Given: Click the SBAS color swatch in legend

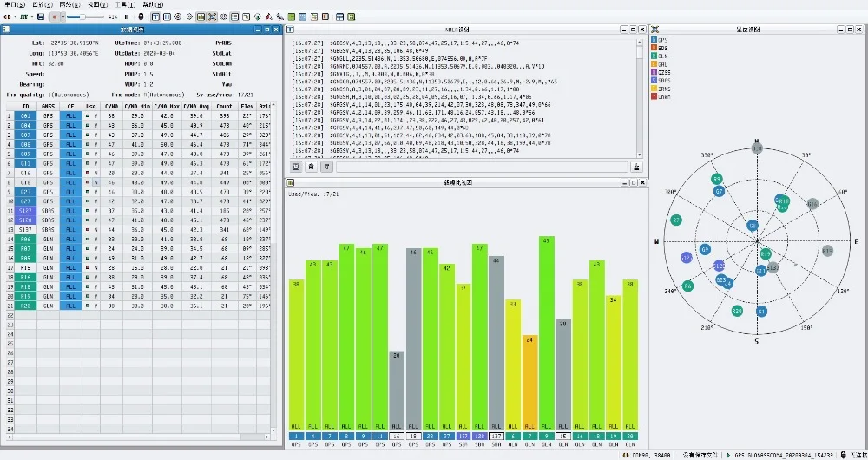Looking at the screenshot, I should [654, 80].
